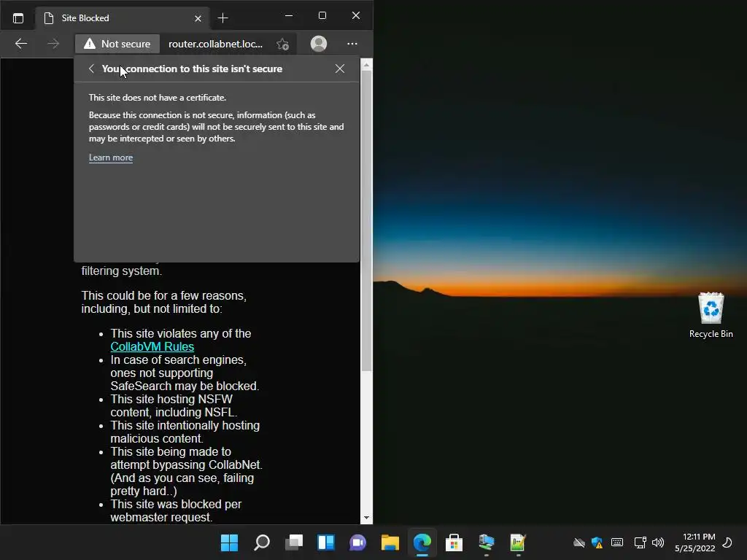
Task: Click the Microsoft Edge taskbar icon
Action: coord(422,542)
